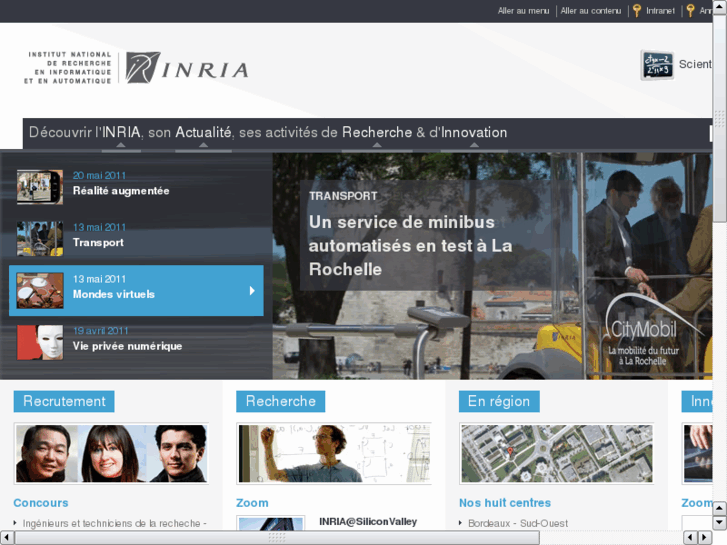The height and width of the screenshot is (545, 727).
Task: Click the INRIA logo
Action: click(x=187, y=68)
